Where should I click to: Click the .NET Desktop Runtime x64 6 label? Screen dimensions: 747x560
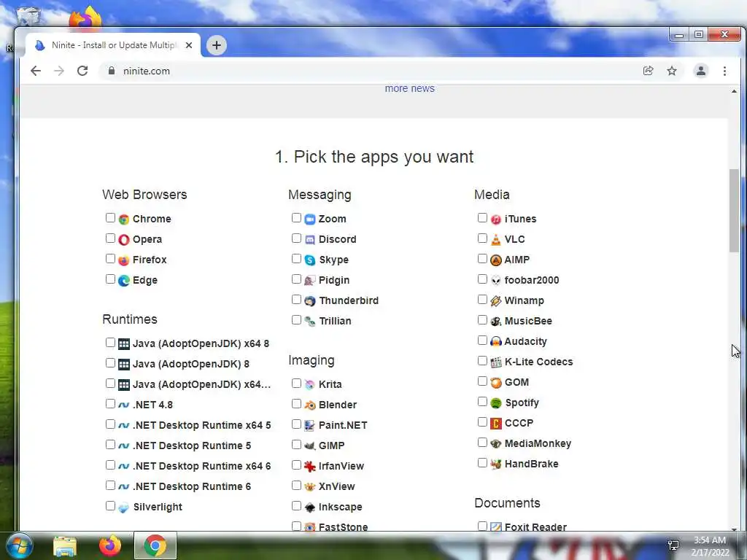tap(202, 466)
